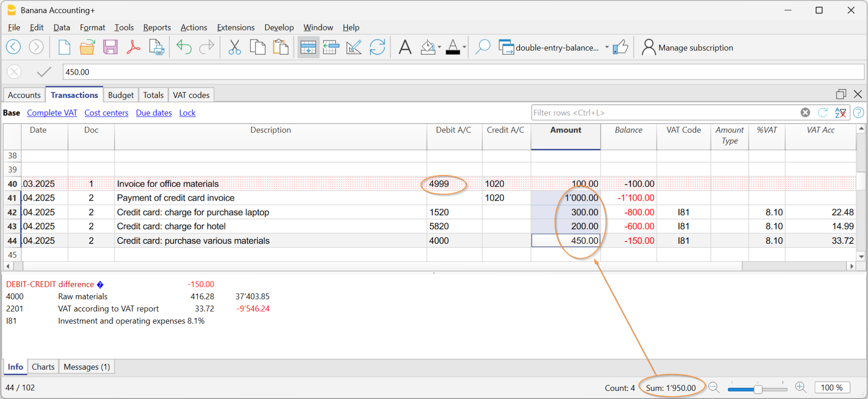Click the Add rows toolbar icon
Image resolution: width=868 pixels, height=399 pixels.
click(x=308, y=47)
